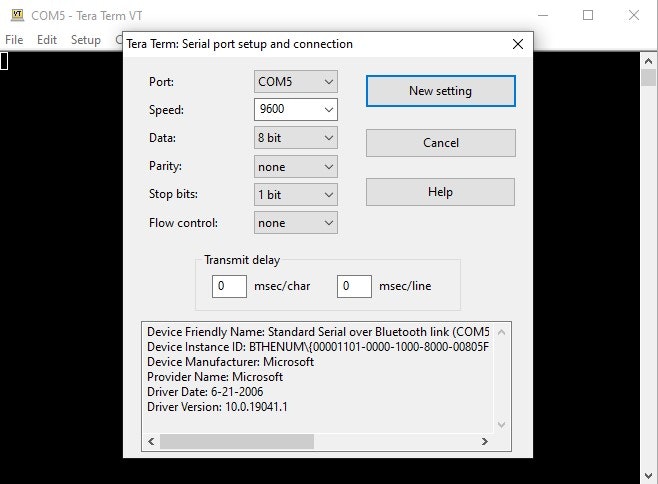
Task: Click the Cancel button
Action: pos(441,143)
